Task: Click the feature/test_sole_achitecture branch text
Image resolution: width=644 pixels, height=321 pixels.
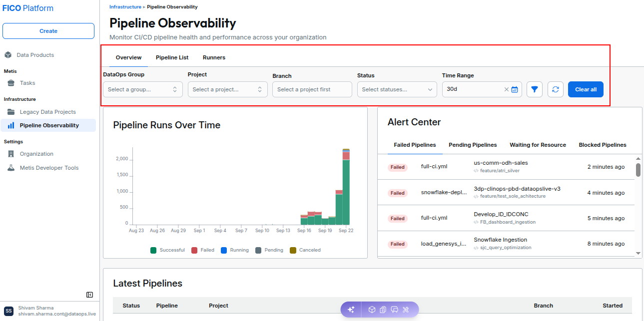Action: 513,196
